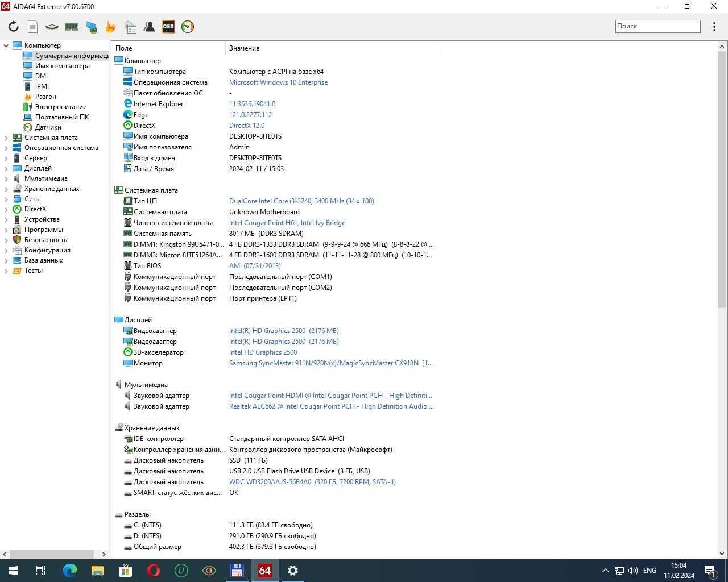
Task: Expand the Тесты tree node
Action: pos(6,271)
